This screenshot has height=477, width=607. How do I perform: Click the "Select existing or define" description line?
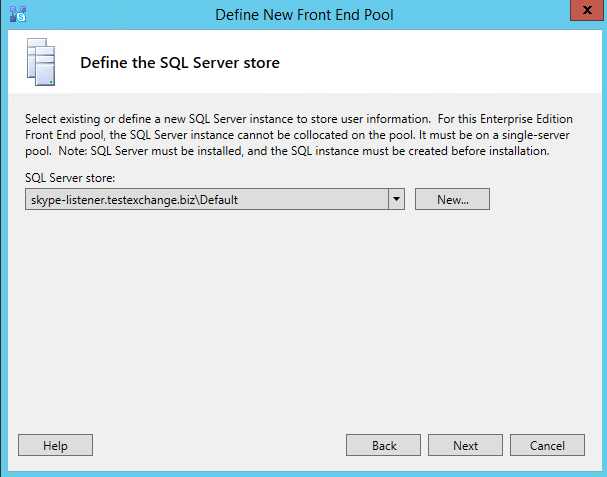tap(299, 119)
